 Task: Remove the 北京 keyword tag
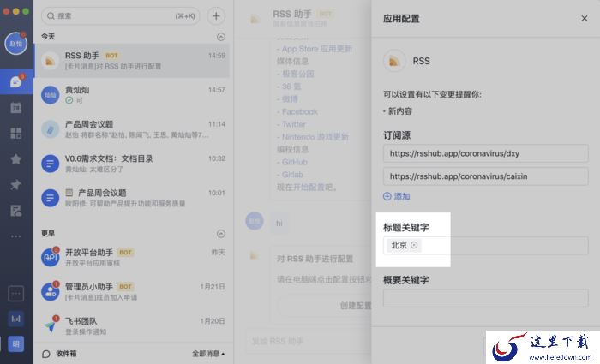pyautogui.click(x=414, y=245)
